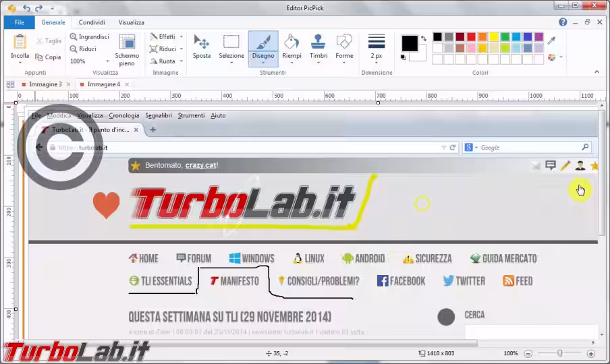
Task: Select the Immagine 3 document tab
Action: 45,84
